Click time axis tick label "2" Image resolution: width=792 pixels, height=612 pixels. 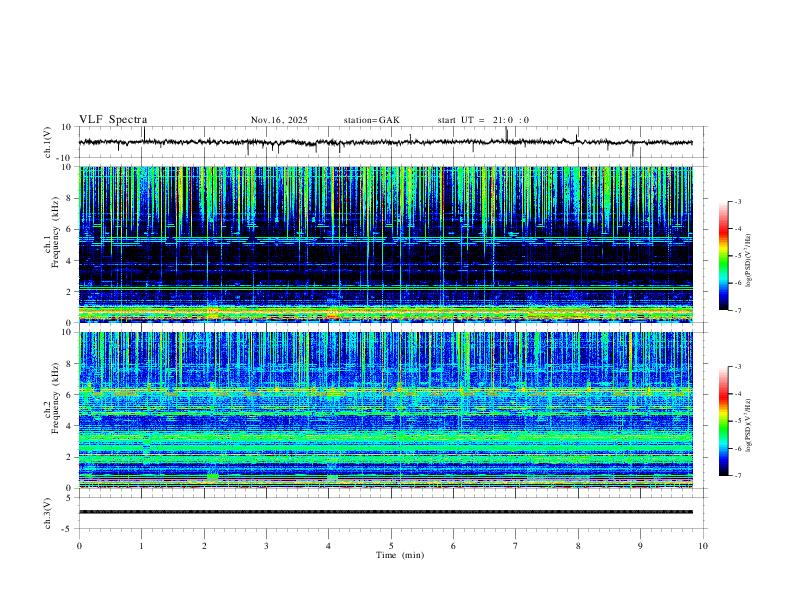pyautogui.click(x=204, y=546)
